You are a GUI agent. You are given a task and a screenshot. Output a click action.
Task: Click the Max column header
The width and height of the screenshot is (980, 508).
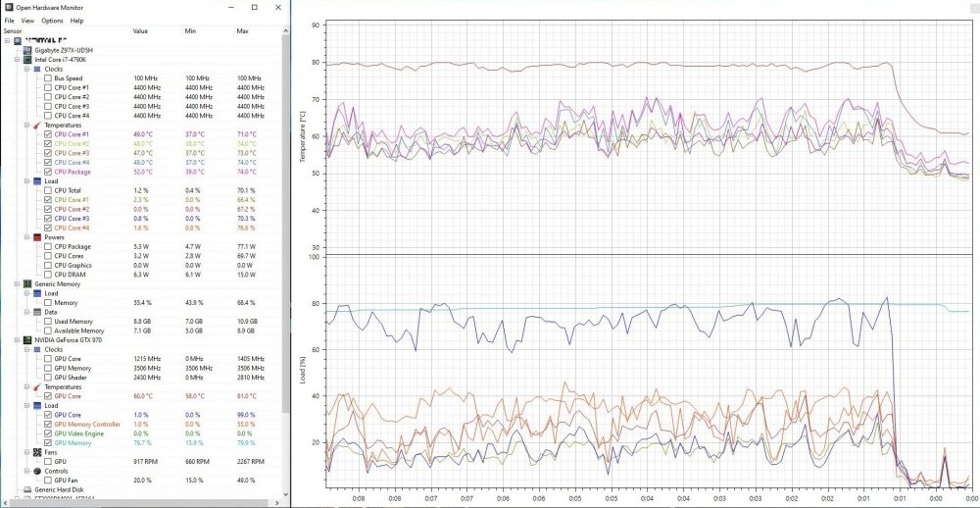click(x=245, y=30)
